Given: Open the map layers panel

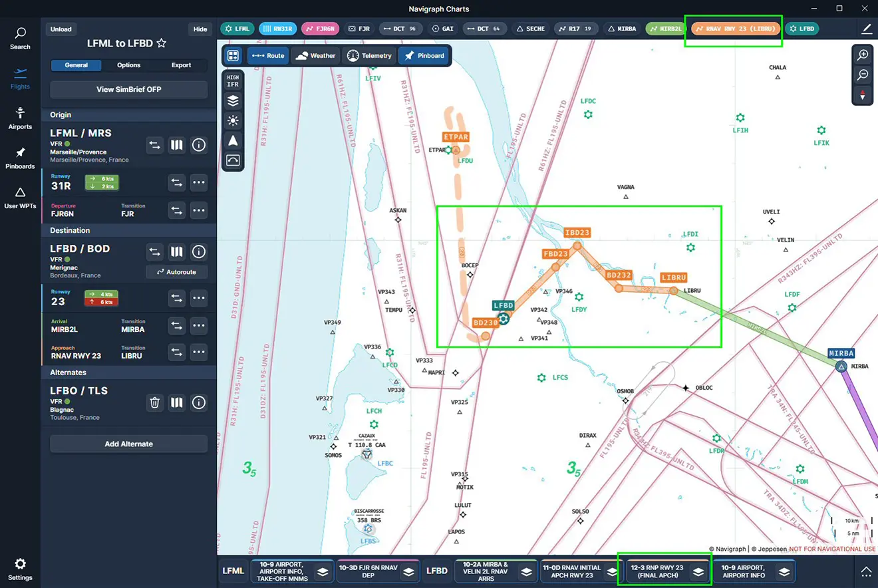Looking at the screenshot, I should tap(233, 101).
